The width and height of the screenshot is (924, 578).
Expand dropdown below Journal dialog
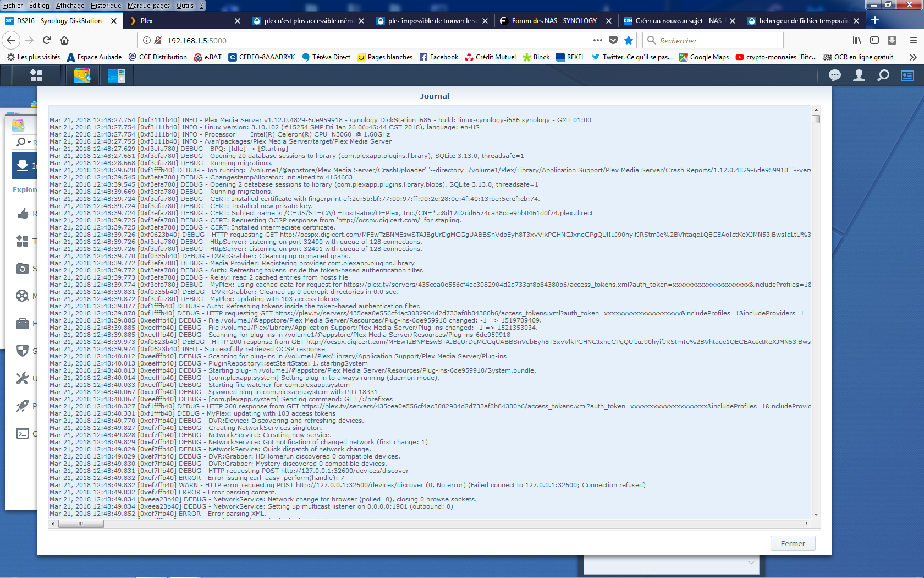click(x=751, y=563)
